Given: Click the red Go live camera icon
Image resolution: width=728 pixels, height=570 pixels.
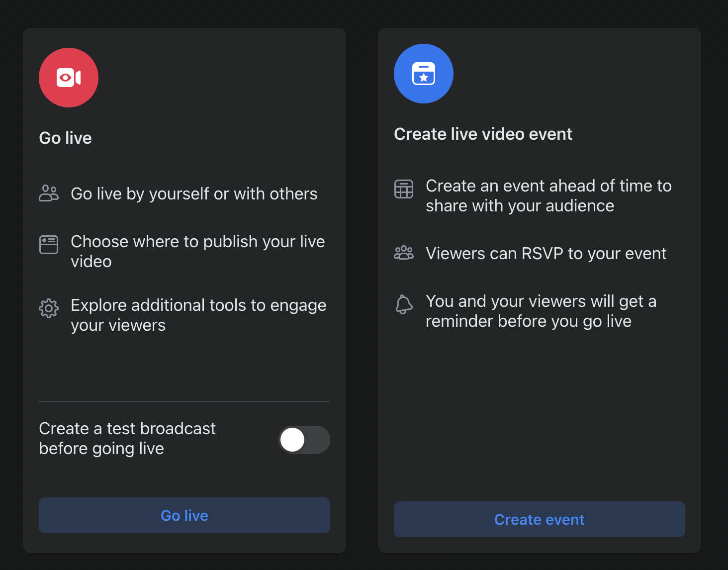Looking at the screenshot, I should [x=68, y=78].
